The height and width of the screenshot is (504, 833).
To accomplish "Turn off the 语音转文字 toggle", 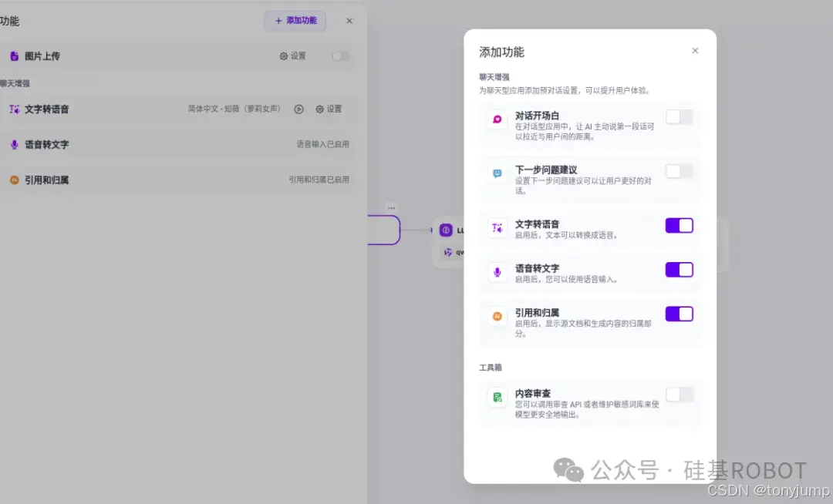I will (x=680, y=270).
